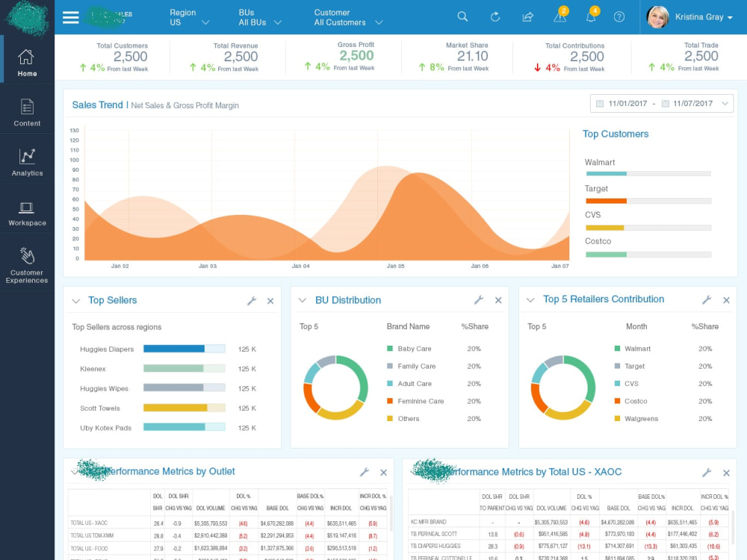747x560 pixels.
Task: Select the TOTAL US TDM-XWM outlet row
Action: pos(228,535)
